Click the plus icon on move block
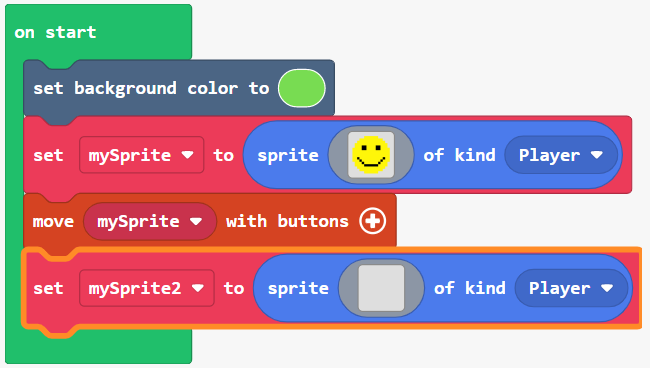 372,221
